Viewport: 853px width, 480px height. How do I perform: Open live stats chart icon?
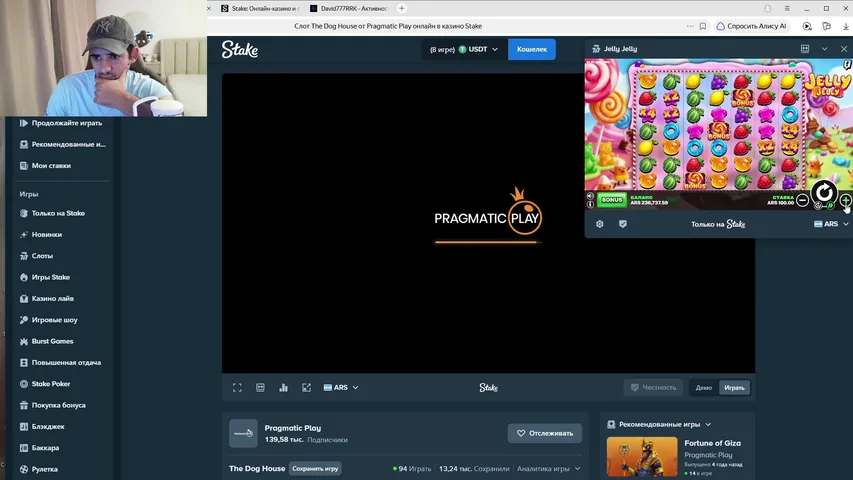[283, 387]
